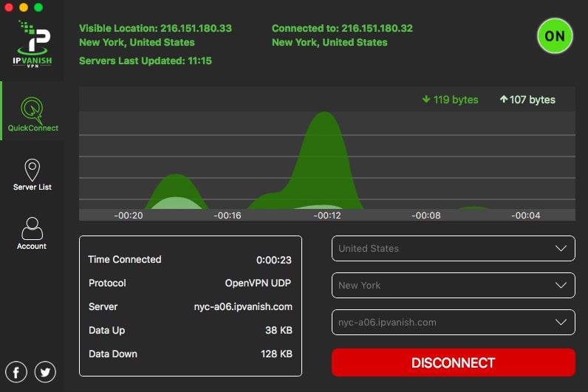
Task: Click the Protocol value OpenVPN UDP
Action: coord(258,283)
